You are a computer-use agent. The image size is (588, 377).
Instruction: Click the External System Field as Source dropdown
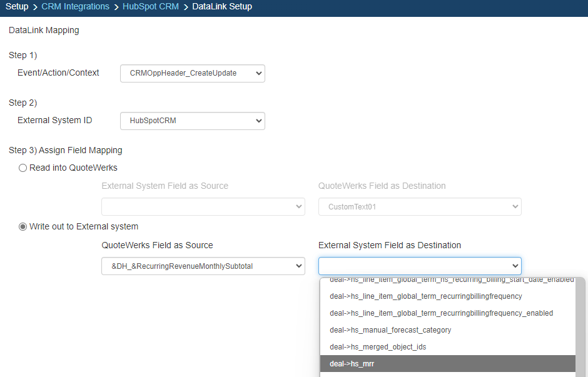point(203,207)
